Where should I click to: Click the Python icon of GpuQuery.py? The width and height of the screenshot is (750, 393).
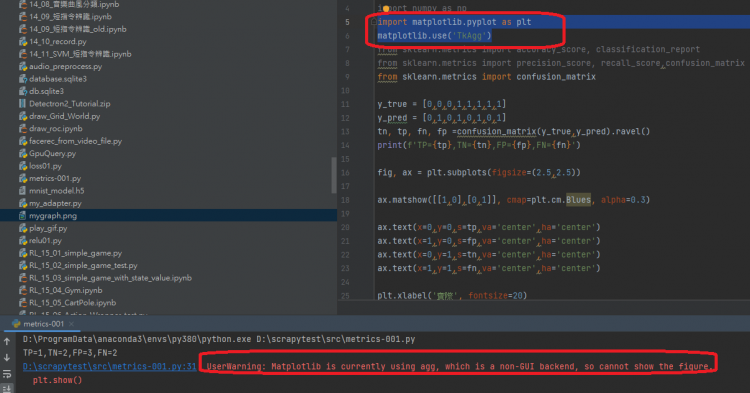(22, 153)
